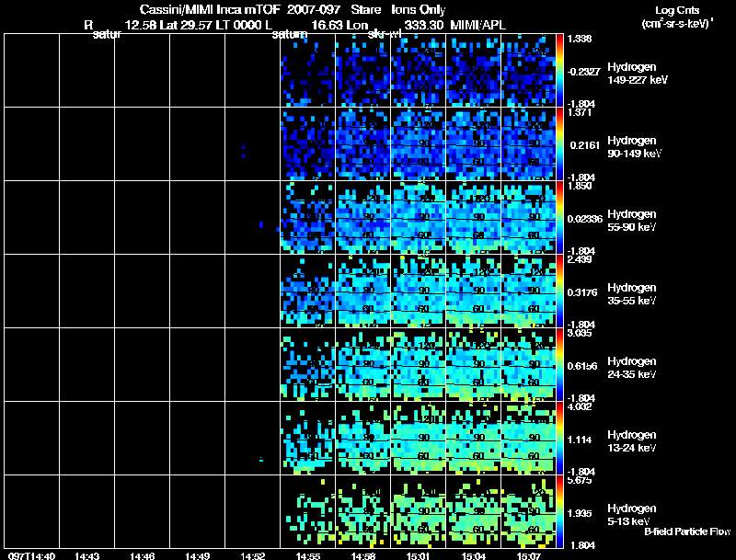This screenshot has width=736, height=560.
Task: Click the color bar for Hydrogen 5-13 keV
Action: [560, 511]
